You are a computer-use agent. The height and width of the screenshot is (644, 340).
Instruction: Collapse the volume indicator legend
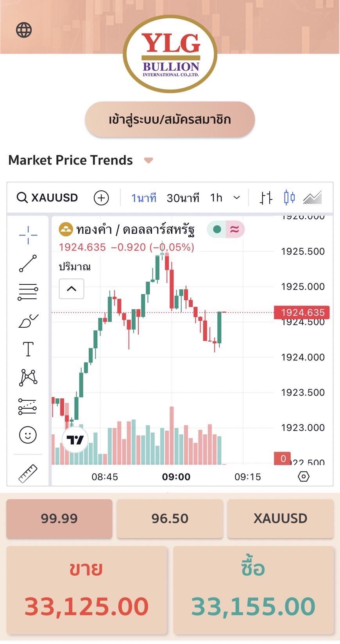[x=72, y=289]
